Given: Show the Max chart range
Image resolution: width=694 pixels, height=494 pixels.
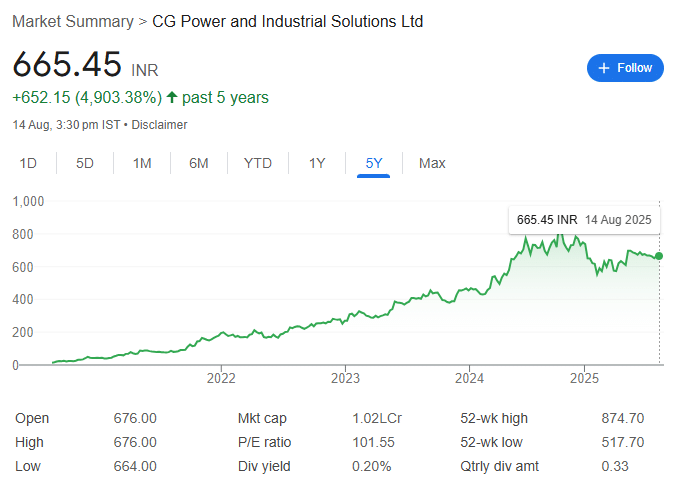Looking at the screenshot, I should coord(432,163).
